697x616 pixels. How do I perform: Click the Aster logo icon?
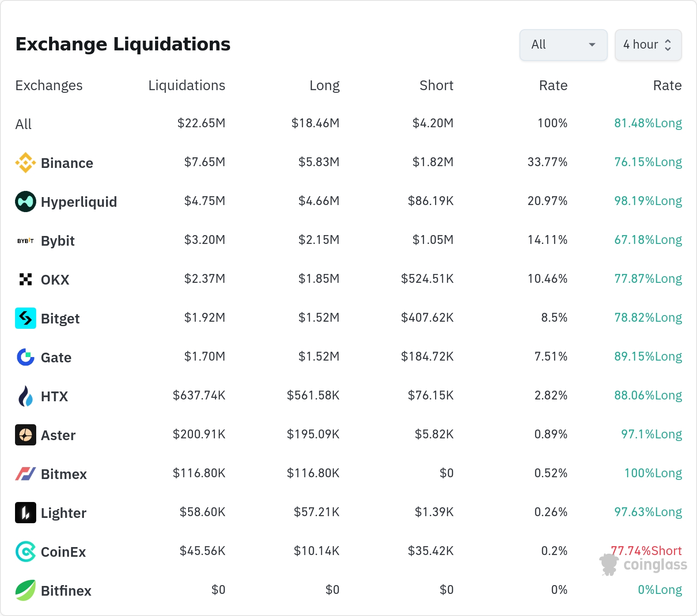tap(26, 435)
